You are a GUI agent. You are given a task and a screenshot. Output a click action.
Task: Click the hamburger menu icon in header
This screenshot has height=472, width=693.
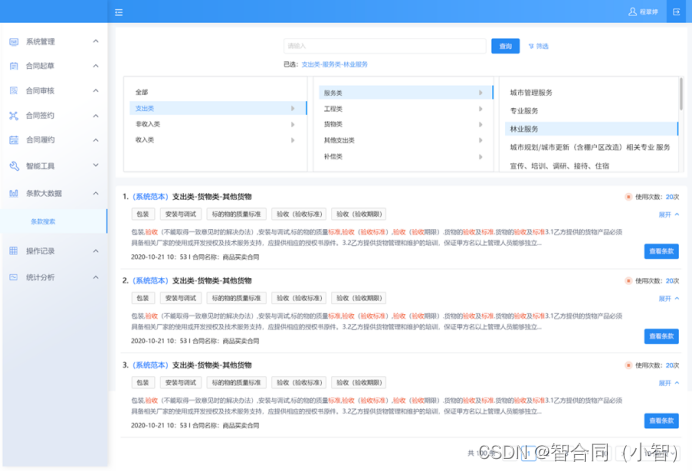click(118, 12)
